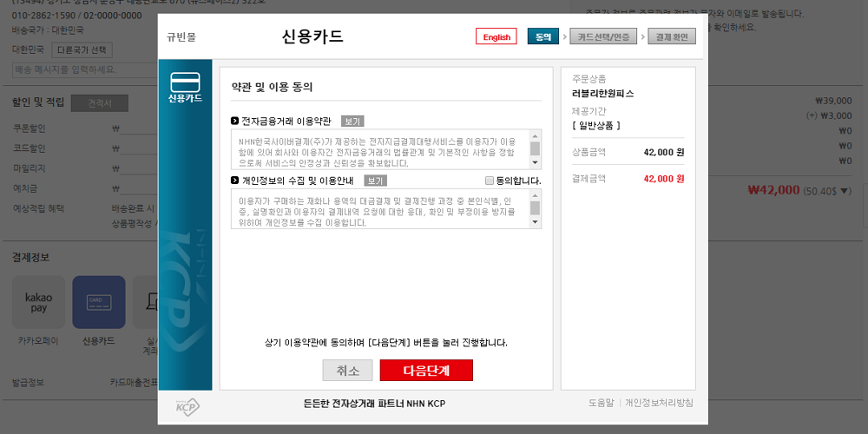Click the [ 일반상품 ] text
This screenshot has width=868, height=434.
click(x=596, y=126)
